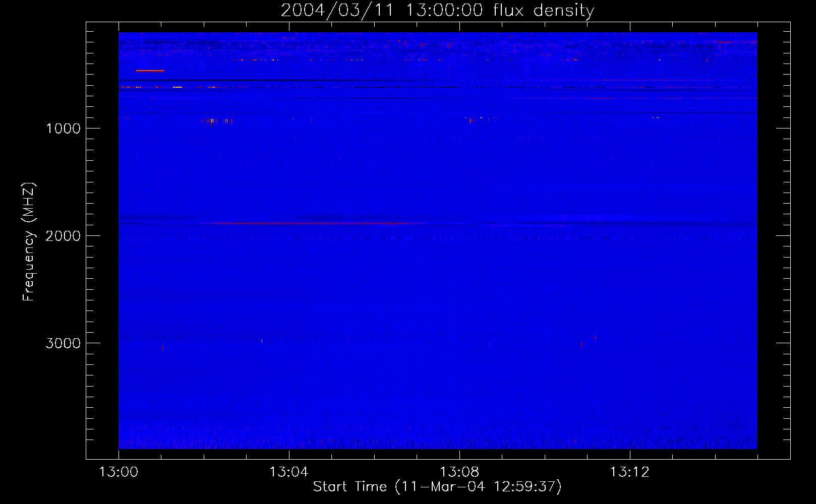Click the black horizontal band near the top
Viewport: 816px width, 504px height.
coord(272,80)
